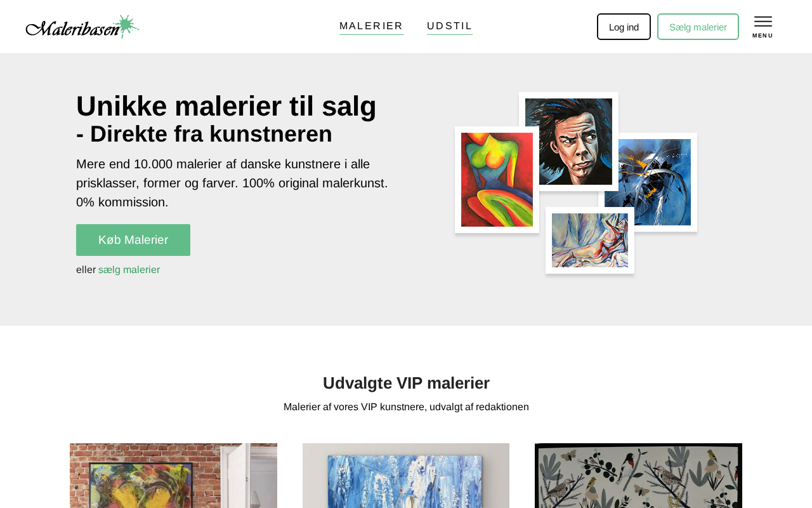Click the Maleribasen logo

(x=82, y=27)
